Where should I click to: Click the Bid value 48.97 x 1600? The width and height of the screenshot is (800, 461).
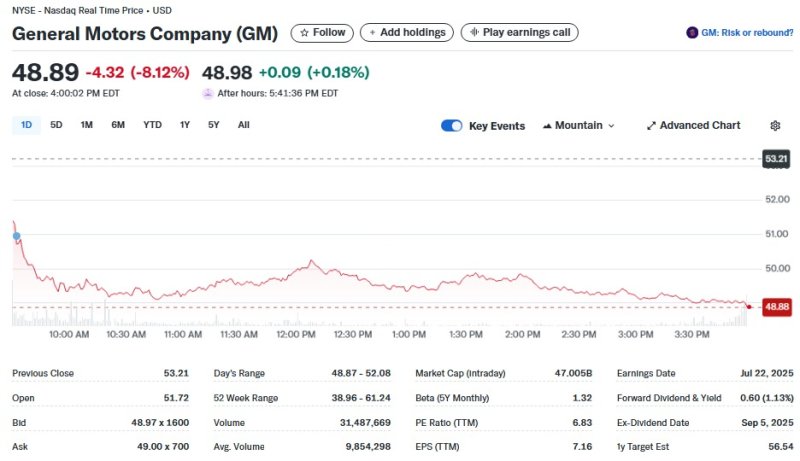pos(160,423)
